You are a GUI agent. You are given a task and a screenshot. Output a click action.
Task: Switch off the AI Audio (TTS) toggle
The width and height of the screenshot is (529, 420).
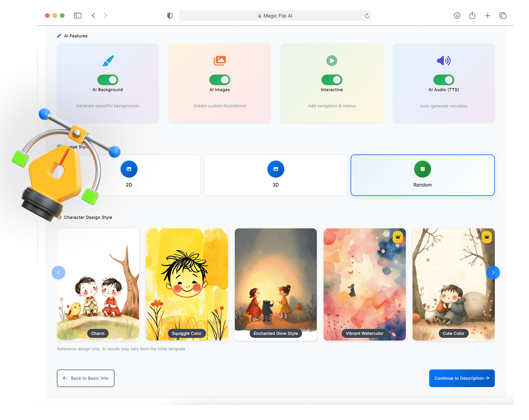[x=443, y=80]
